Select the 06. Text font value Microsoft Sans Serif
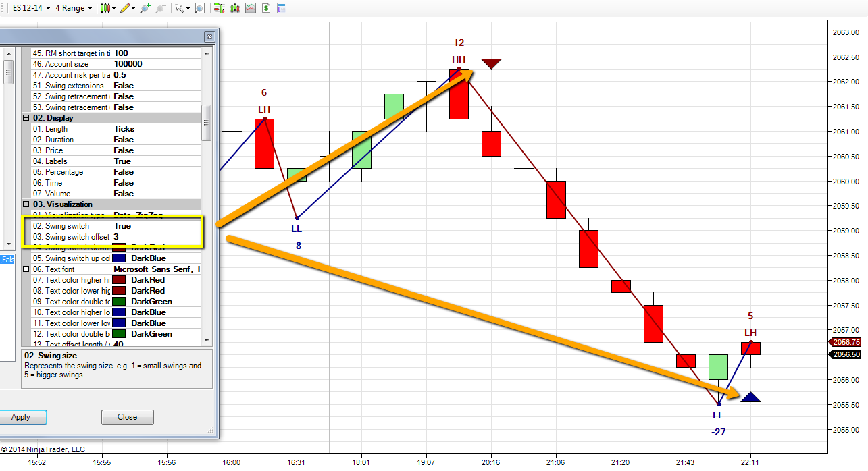The image size is (868, 471). [x=157, y=269]
